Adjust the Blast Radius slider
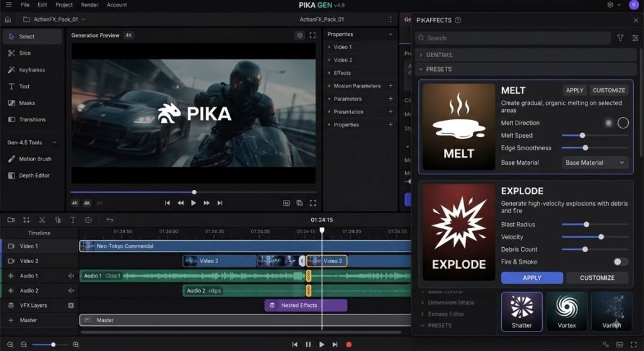644x351 pixels. coord(595,225)
